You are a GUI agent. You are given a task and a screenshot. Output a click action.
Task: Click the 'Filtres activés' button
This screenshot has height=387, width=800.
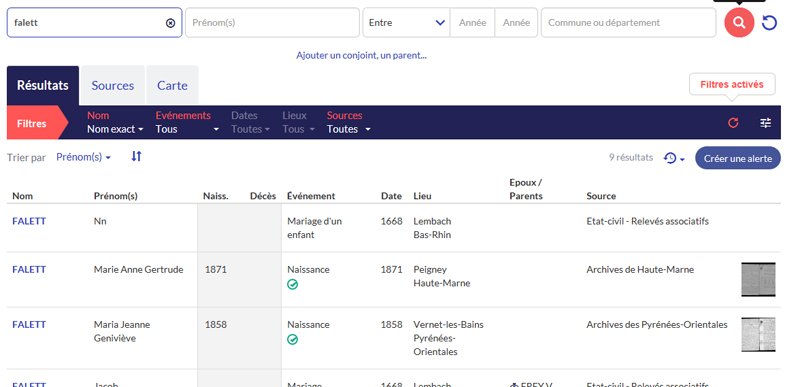732,85
